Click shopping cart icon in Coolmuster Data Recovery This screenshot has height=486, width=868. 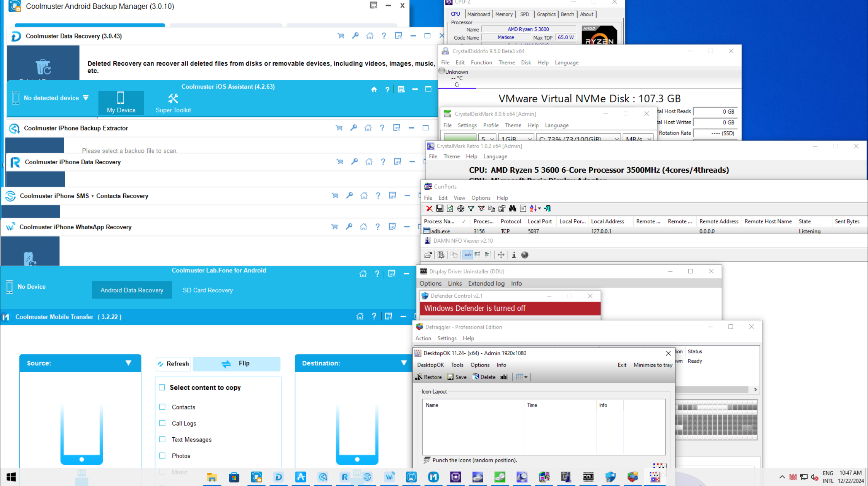[341, 36]
